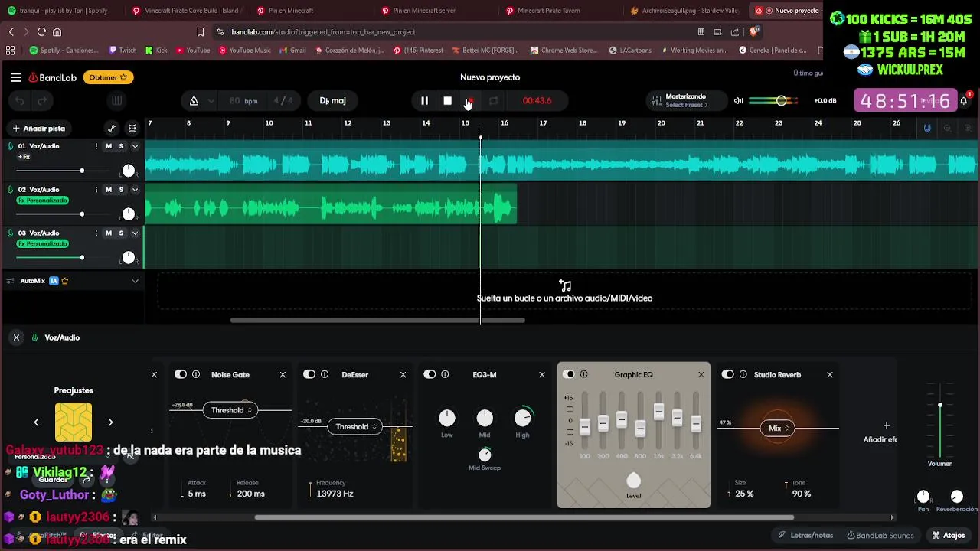Viewport: 980px width, 551px height.
Task: Click the track 01 volume slider handle
Action: [82, 171]
